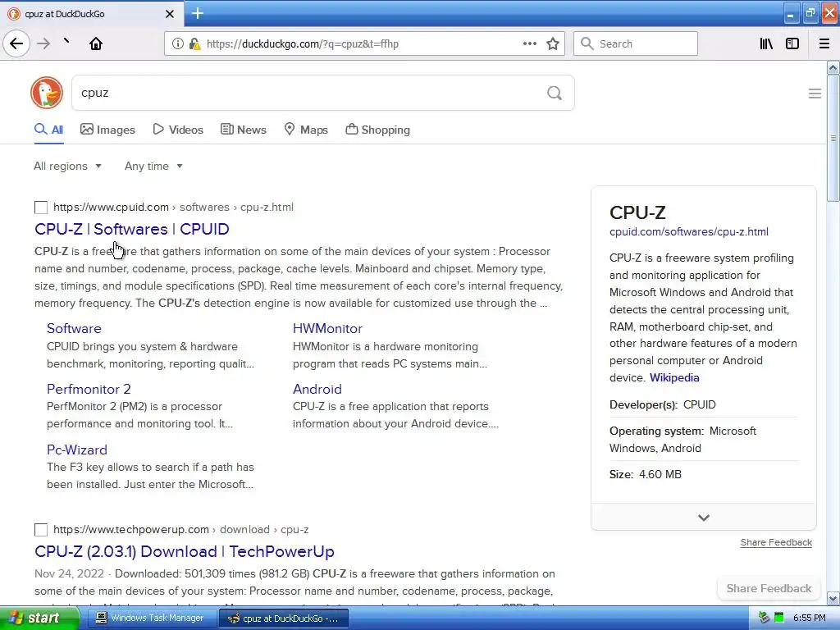Image resolution: width=840 pixels, height=630 pixels.
Task: Click the cpuid.com result favicon
Action: [41, 208]
